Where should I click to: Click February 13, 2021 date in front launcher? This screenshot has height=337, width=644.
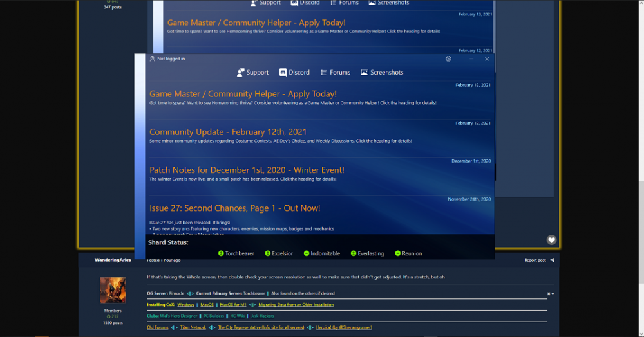click(473, 85)
